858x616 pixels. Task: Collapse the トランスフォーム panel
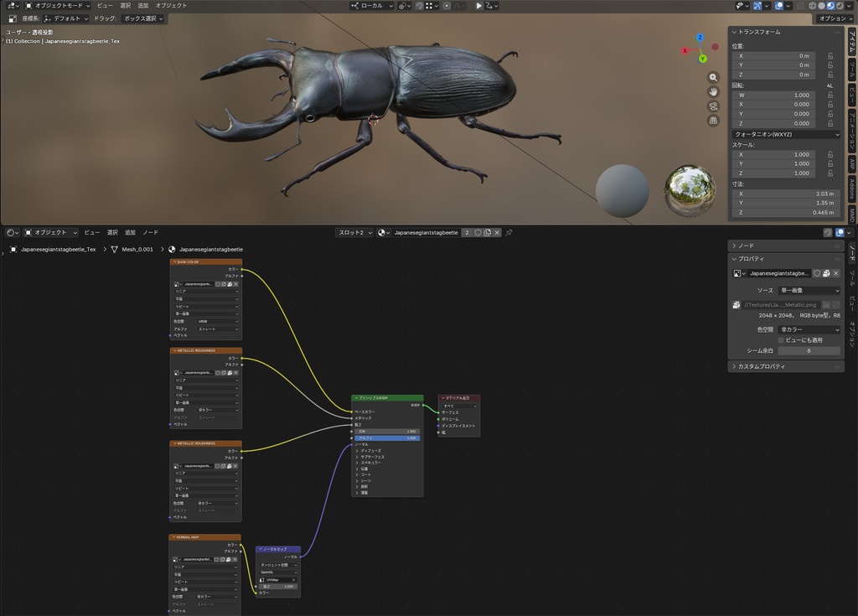(785, 32)
